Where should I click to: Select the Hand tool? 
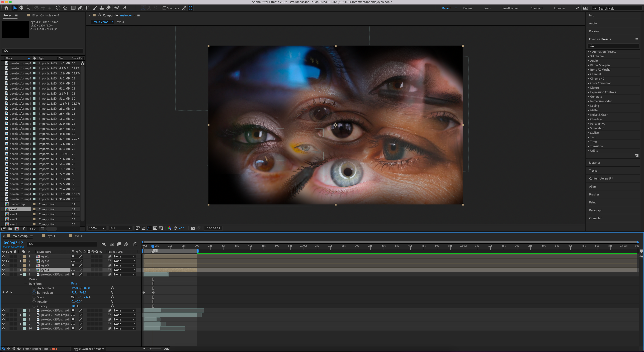tap(21, 8)
